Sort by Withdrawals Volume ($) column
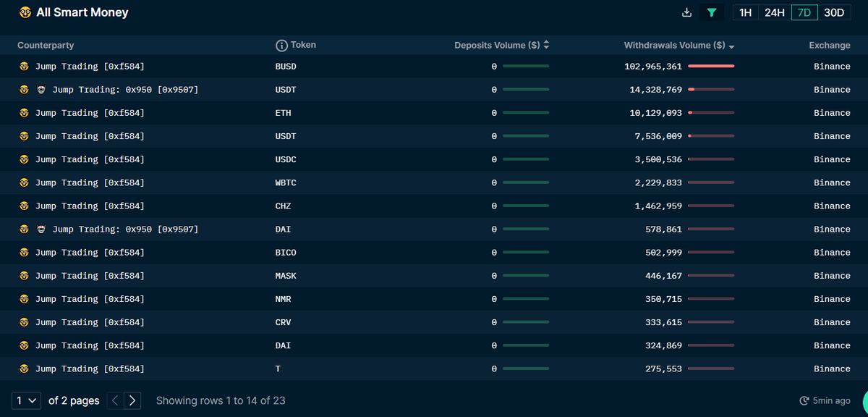Viewport: 868px width, 417px height. tap(679, 45)
